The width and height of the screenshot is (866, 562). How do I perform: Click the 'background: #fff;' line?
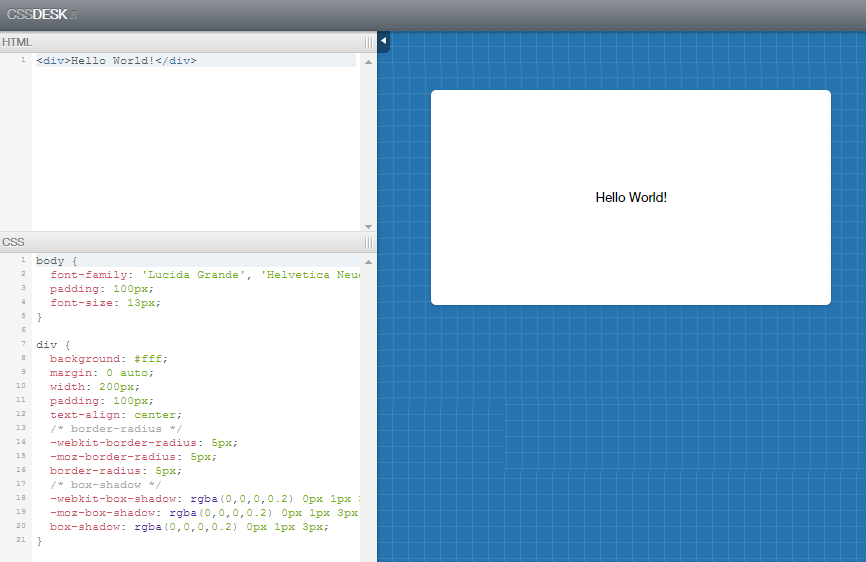[x=109, y=358]
